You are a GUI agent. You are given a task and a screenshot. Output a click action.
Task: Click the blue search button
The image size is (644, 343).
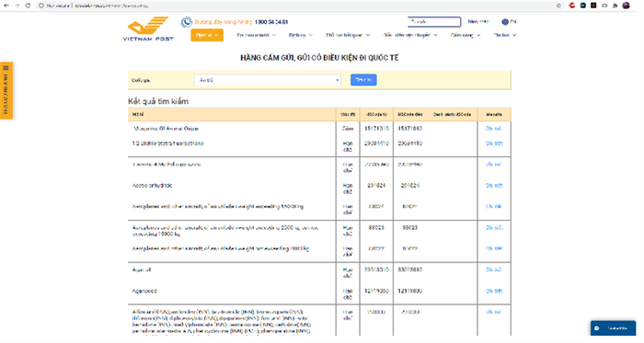363,80
